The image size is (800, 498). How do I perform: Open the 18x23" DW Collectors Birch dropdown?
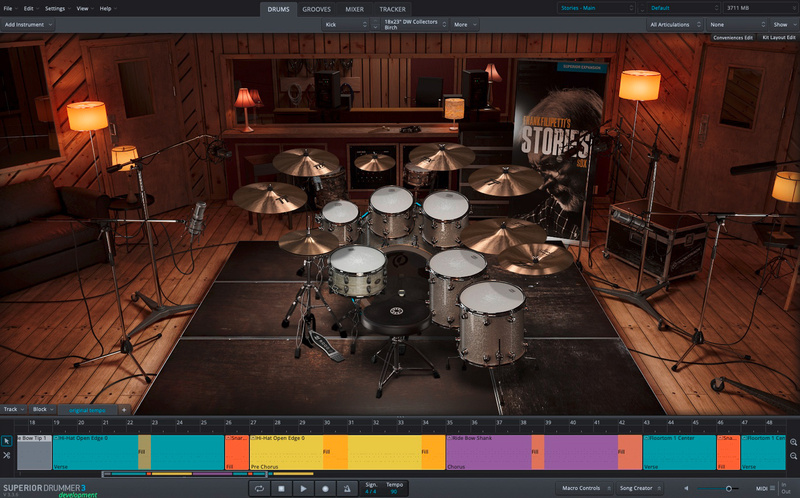coord(415,24)
